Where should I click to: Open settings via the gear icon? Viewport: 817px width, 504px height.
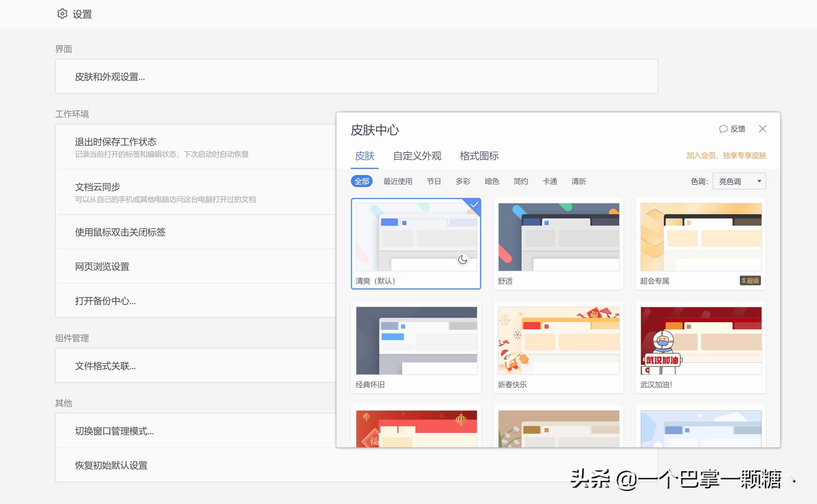pyautogui.click(x=62, y=14)
